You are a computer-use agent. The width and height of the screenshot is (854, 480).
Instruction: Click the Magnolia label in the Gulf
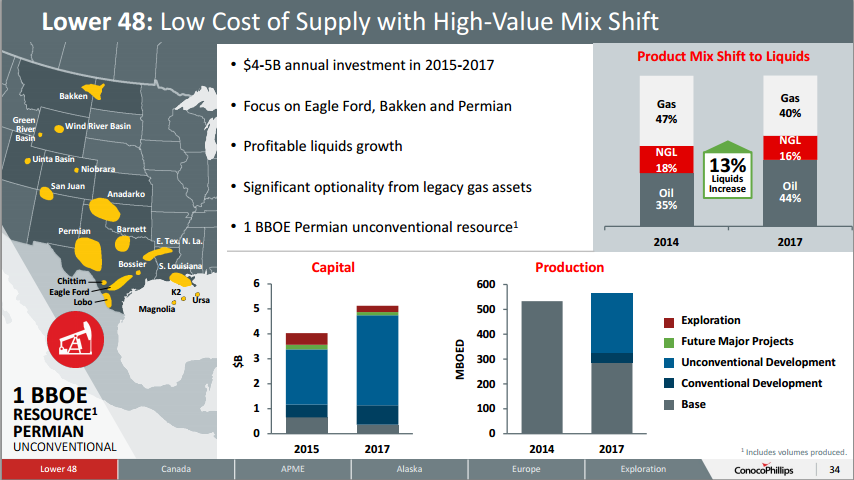coord(157,309)
